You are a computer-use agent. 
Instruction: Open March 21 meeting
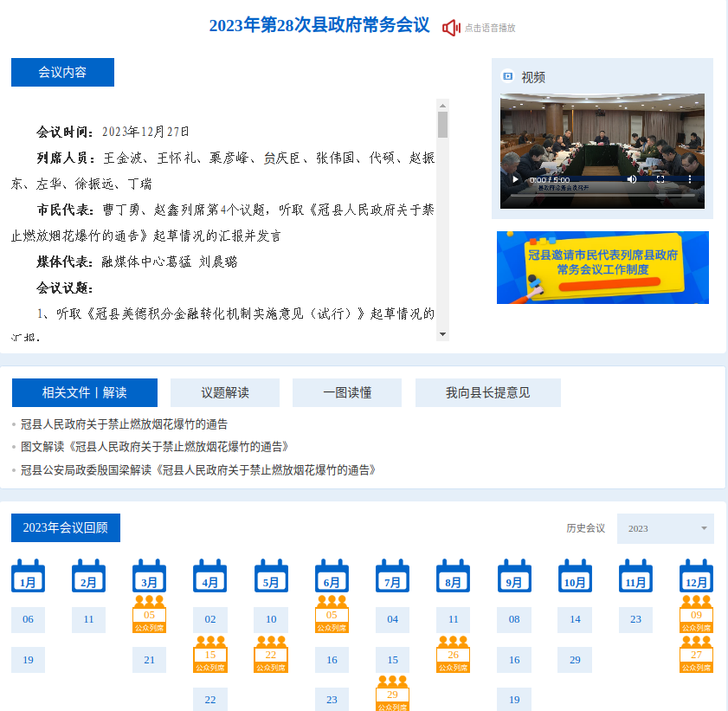149,660
